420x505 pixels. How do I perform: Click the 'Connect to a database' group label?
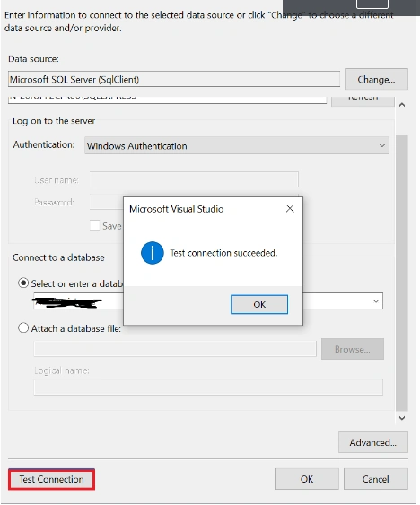tap(58, 257)
